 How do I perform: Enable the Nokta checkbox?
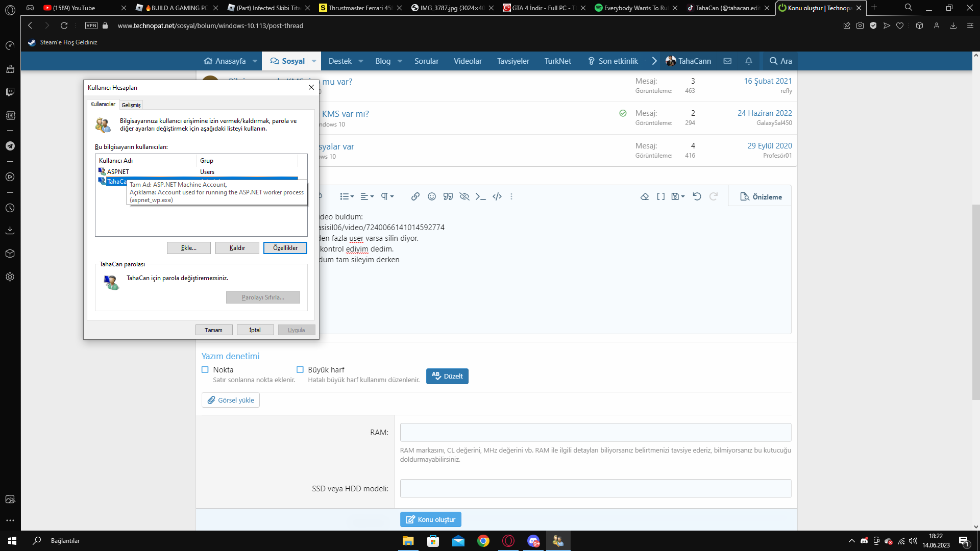point(205,370)
